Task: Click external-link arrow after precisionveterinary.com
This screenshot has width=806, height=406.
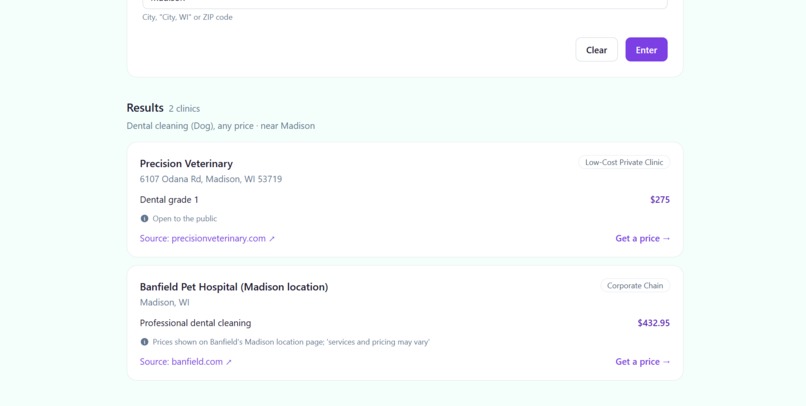Action: coord(272,239)
